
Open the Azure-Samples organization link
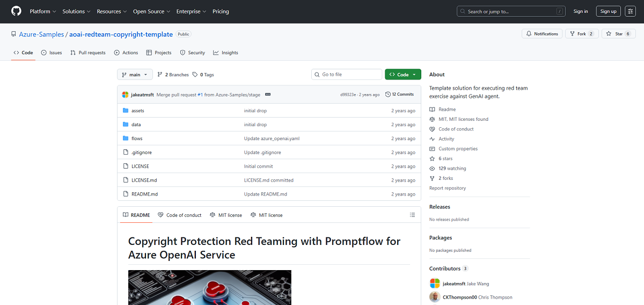(x=41, y=34)
